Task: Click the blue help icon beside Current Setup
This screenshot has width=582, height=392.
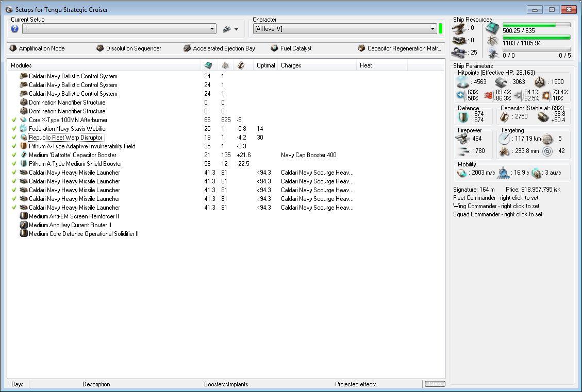Action: 14,29
